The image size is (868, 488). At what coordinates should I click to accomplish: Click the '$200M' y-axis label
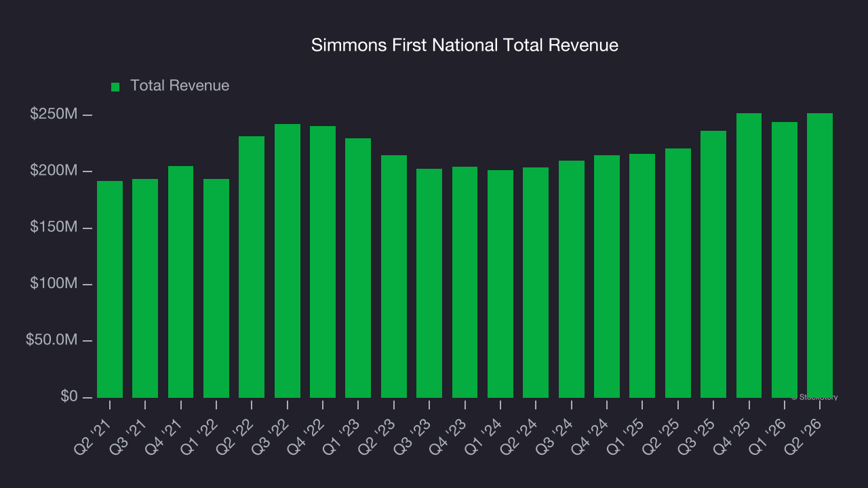pyautogui.click(x=54, y=171)
